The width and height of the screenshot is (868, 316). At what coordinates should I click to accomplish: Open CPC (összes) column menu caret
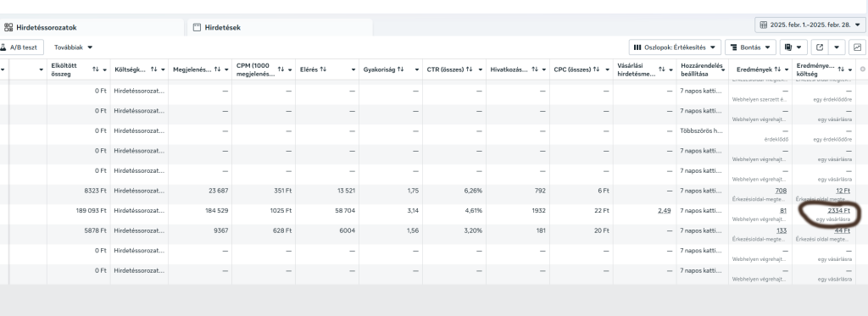(607, 69)
